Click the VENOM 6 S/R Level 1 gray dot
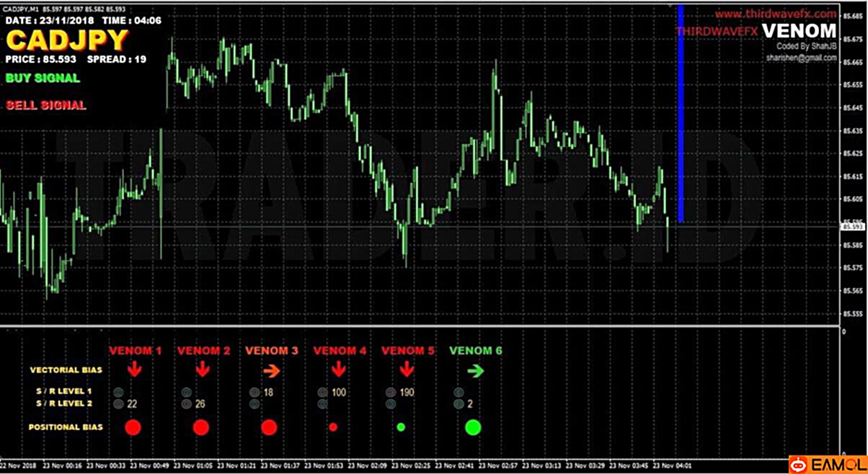 tap(459, 393)
